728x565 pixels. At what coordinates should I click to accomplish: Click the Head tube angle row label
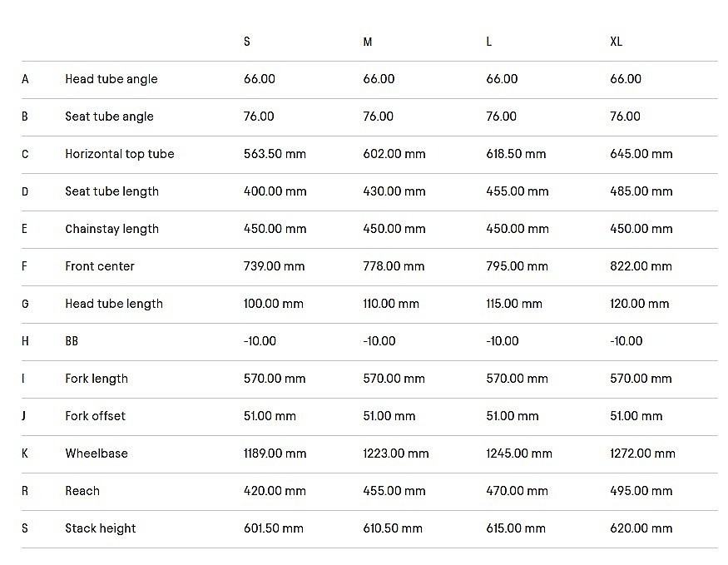click(x=111, y=79)
